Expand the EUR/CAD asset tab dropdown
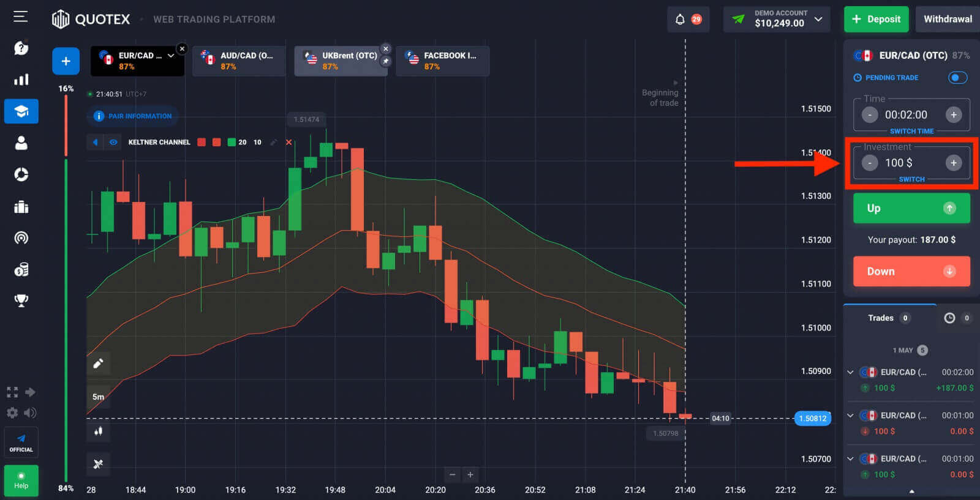Screen dimensions: 980x500 (x=171, y=56)
